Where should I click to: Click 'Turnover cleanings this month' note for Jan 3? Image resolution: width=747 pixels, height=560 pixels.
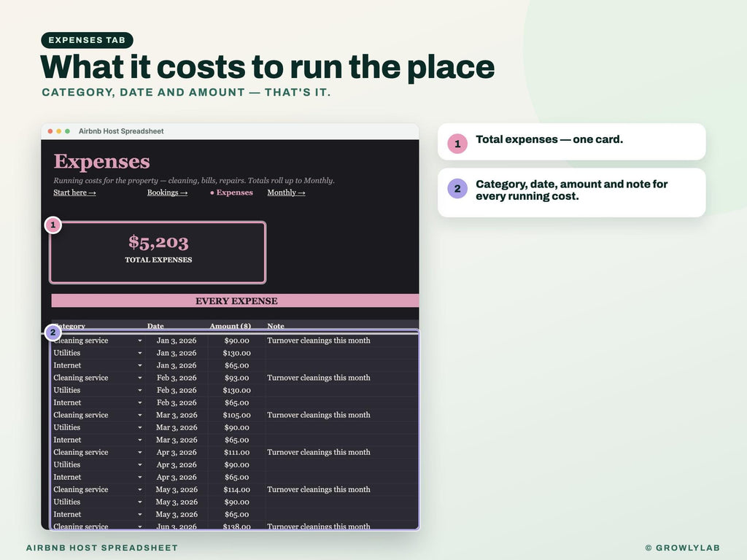tap(318, 341)
